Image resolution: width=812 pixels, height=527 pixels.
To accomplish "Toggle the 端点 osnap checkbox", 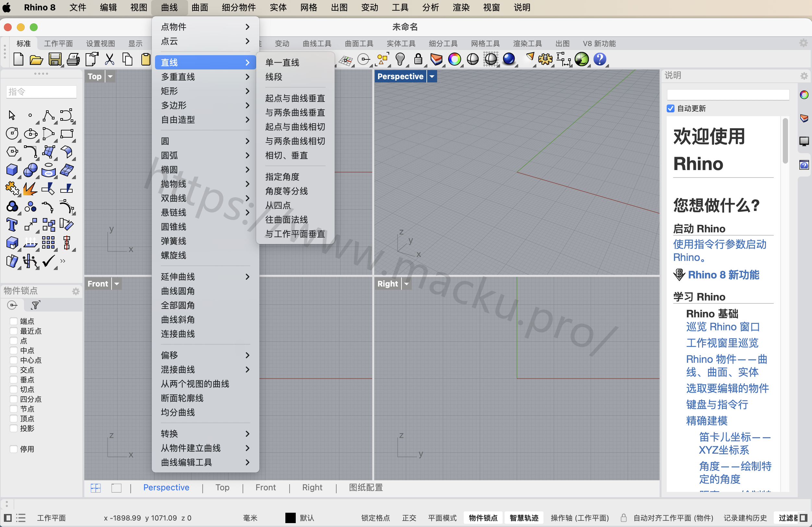I will click(14, 321).
